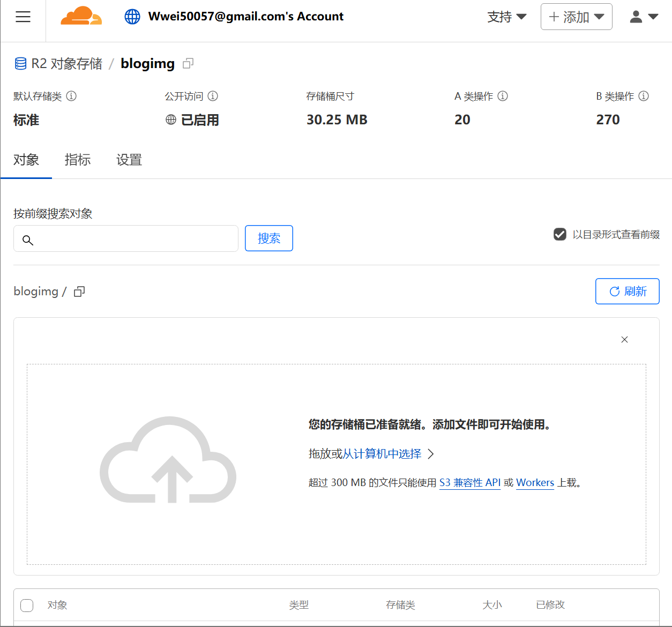
Task: Click the cloud upload icon
Action: 168,460
